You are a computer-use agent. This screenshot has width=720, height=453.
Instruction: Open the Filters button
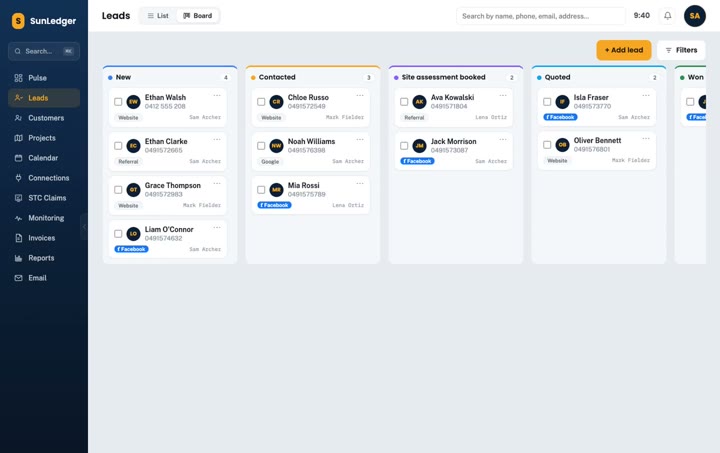tap(681, 50)
